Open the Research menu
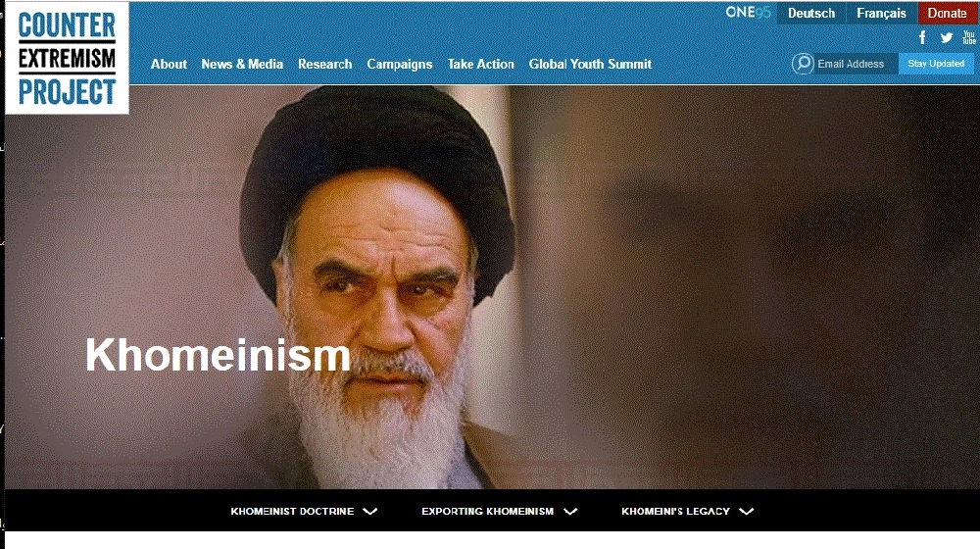The width and height of the screenshot is (980, 549). 324,64
